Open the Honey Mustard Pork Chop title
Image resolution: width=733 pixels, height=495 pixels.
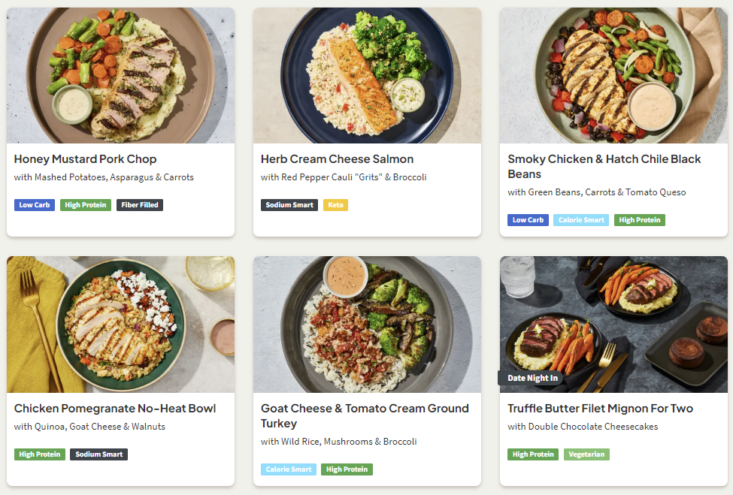coord(85,159)
